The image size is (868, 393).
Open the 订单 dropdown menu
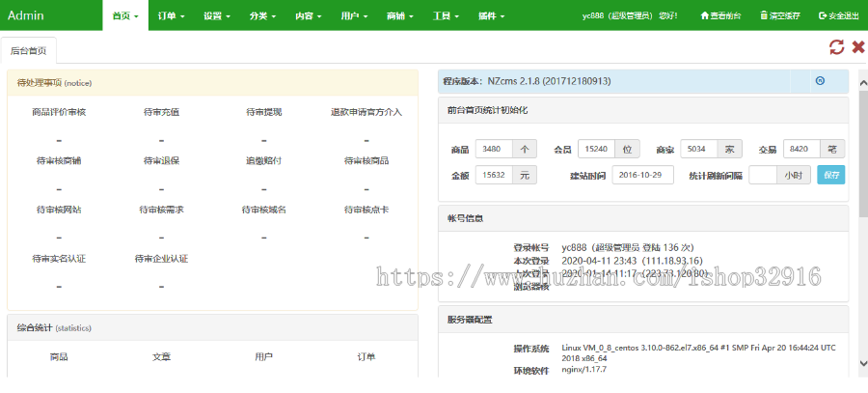tap(171, 15)
